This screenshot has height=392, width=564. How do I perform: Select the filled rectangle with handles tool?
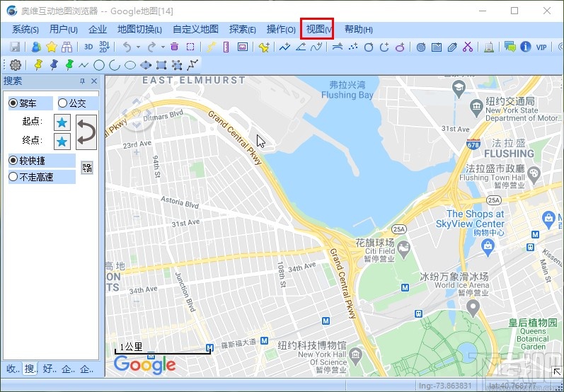tap(161, 65)
